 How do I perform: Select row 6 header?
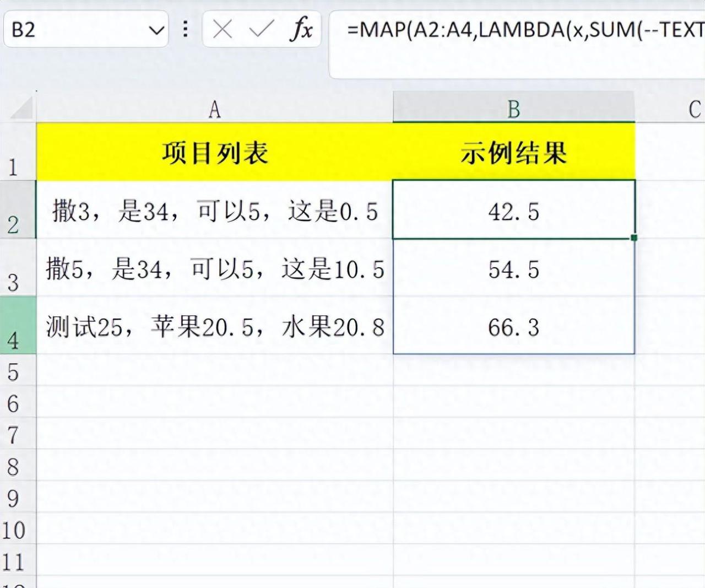coord(18,401)
